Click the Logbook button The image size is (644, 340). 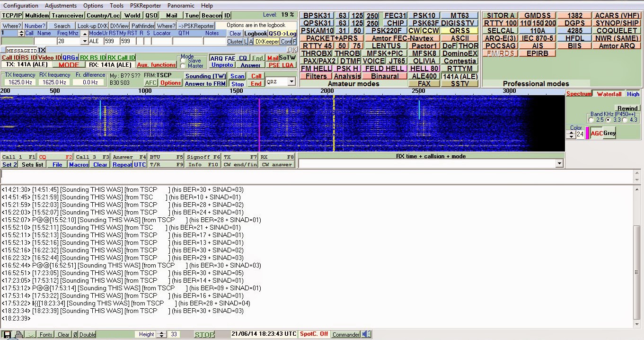256,34
